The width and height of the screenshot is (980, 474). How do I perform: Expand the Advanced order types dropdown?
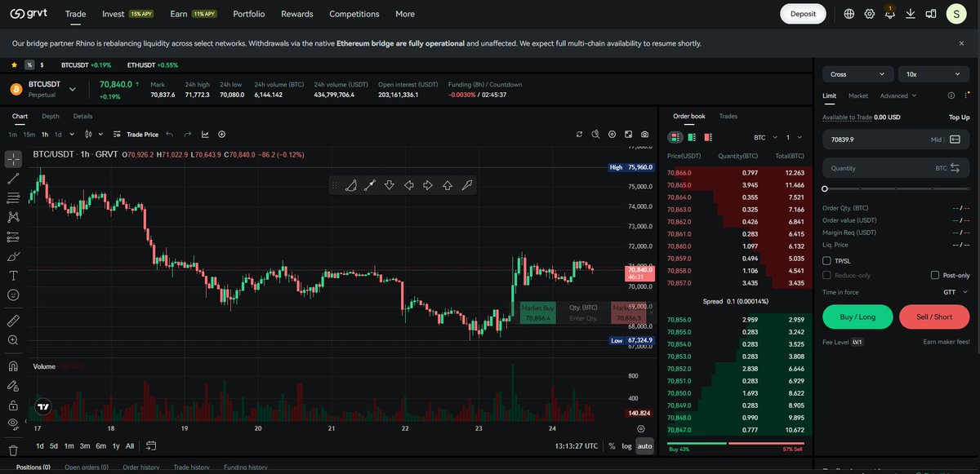pyautogui.click(x=898, y=95)
